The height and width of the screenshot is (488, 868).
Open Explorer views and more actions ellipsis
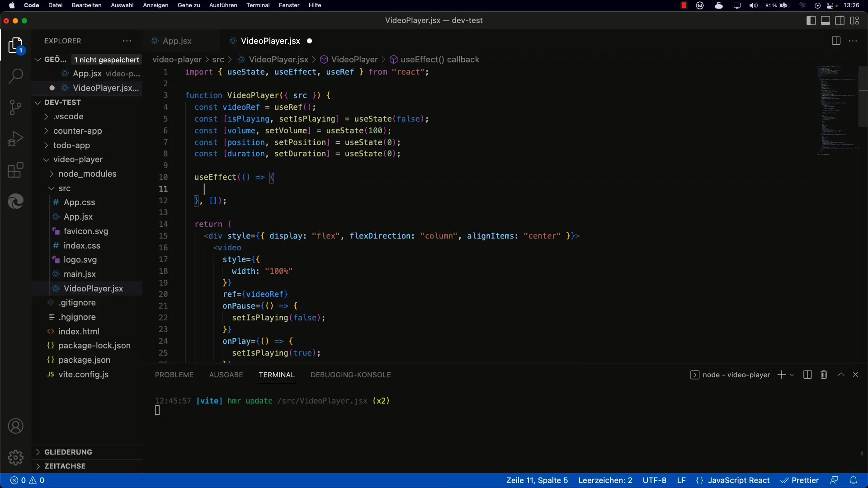tap(127, 41)
